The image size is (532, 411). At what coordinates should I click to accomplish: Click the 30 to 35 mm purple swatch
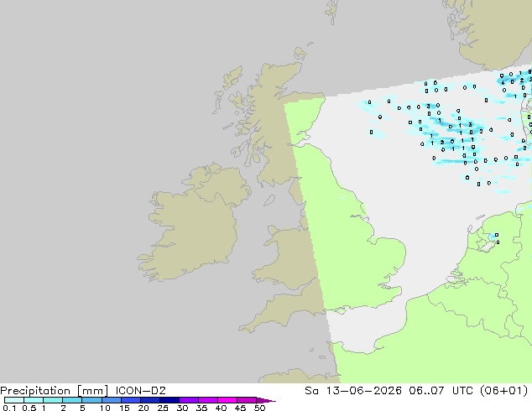188,400
